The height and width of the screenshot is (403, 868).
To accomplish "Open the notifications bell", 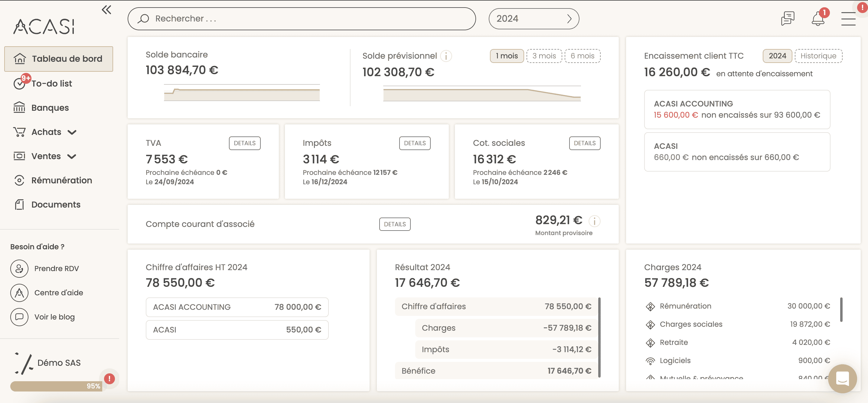I will pyautogui.click(x=818, y=18).
